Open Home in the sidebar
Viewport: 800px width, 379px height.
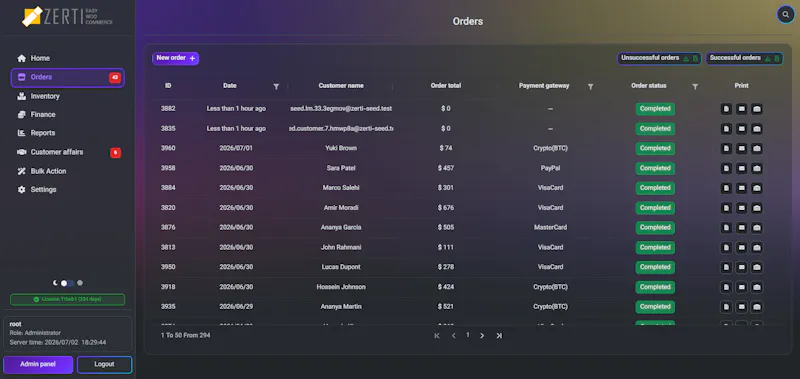pos(67,58)
